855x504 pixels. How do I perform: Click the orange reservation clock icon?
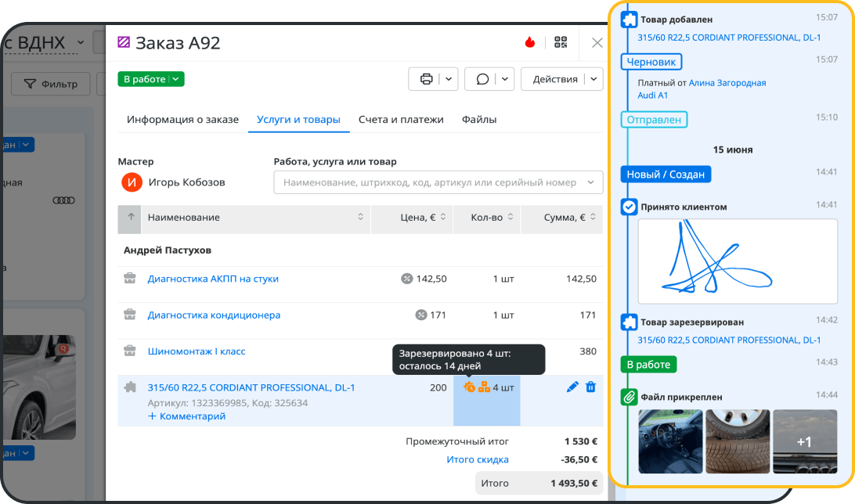coord(470,387)
